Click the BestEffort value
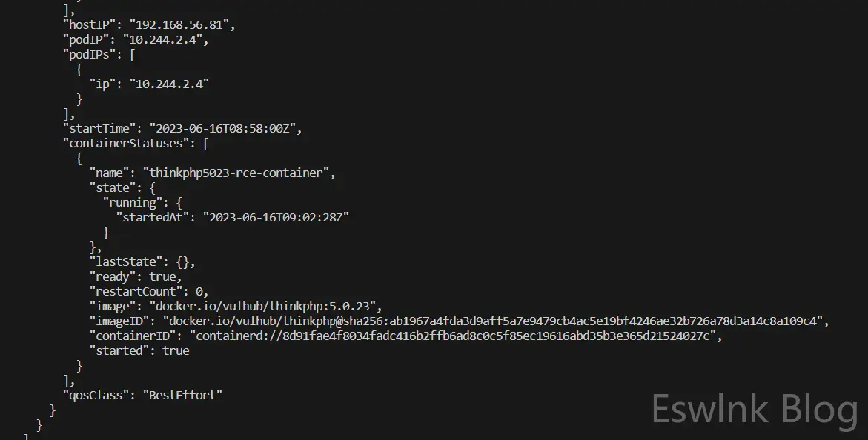 [185, 395]
